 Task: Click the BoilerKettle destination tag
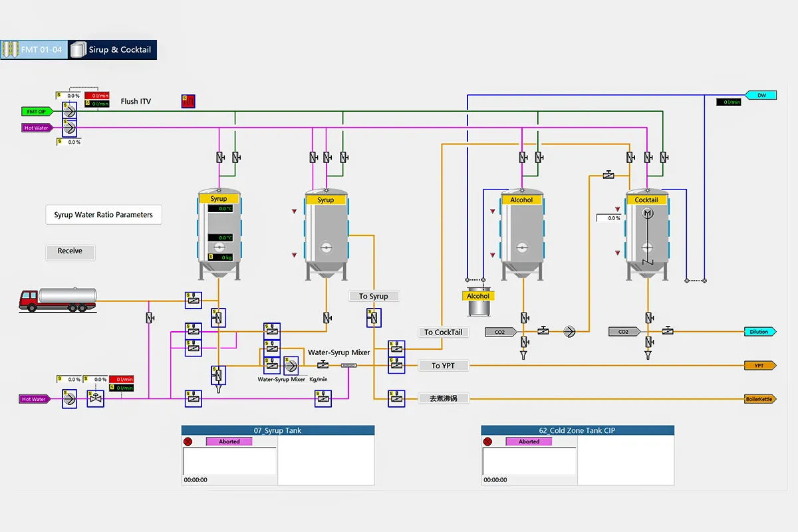759,399
